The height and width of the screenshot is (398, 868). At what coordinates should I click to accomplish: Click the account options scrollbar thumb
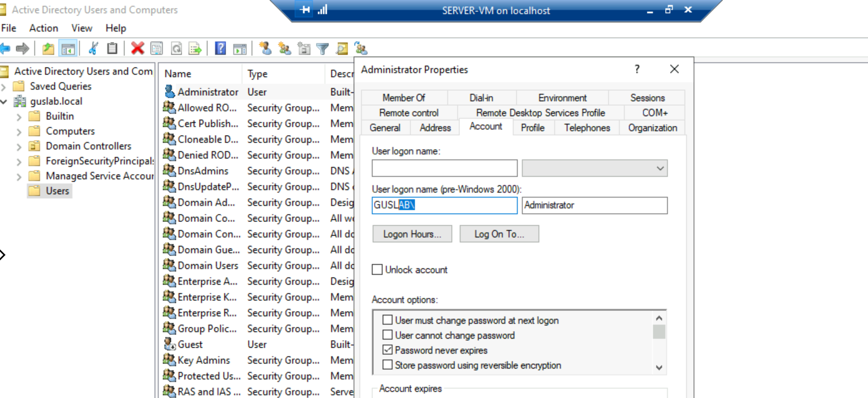(x=659, y=332)
